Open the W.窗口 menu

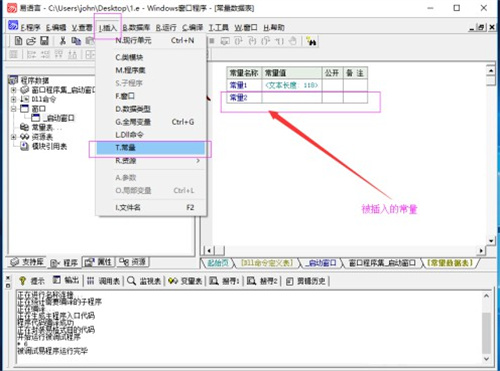(x=246, y=28)
